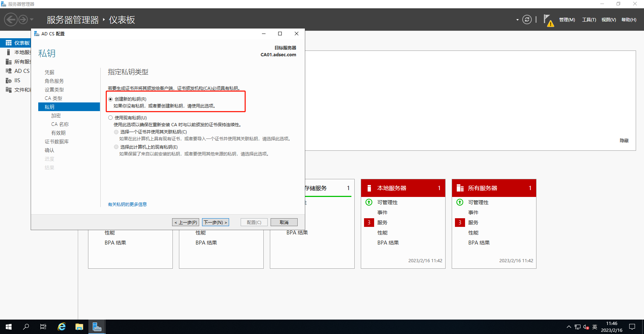Screen dimensions: 644x334
Task: Open 有关私钥的更多信息 link
Action: coord(127,205)
